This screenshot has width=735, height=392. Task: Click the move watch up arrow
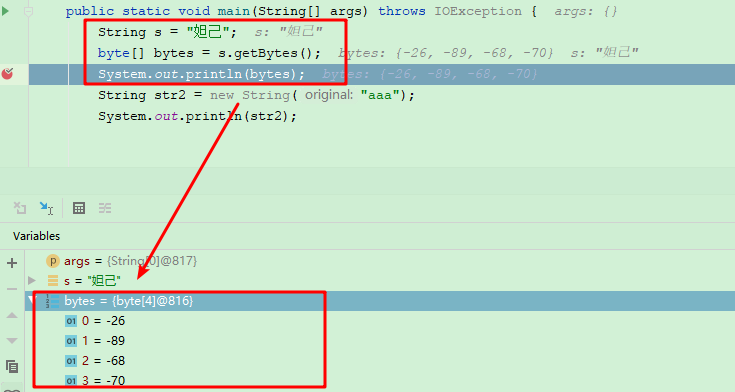click(x=12, y=316)
